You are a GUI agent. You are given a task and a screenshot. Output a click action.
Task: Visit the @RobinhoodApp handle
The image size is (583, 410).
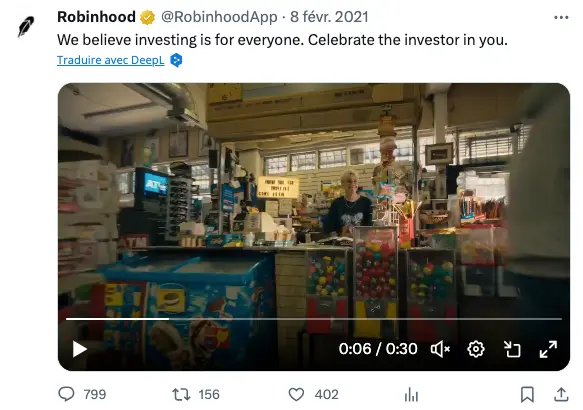219,17
